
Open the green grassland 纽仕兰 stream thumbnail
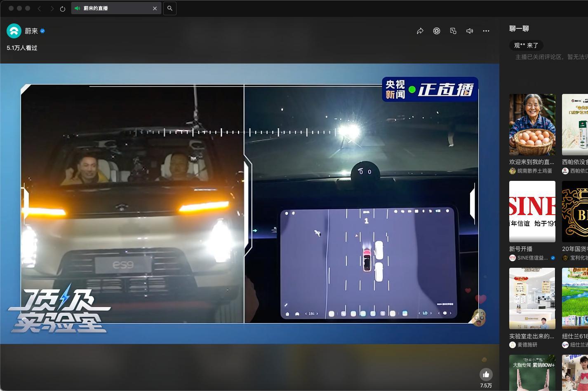[575, 298]
